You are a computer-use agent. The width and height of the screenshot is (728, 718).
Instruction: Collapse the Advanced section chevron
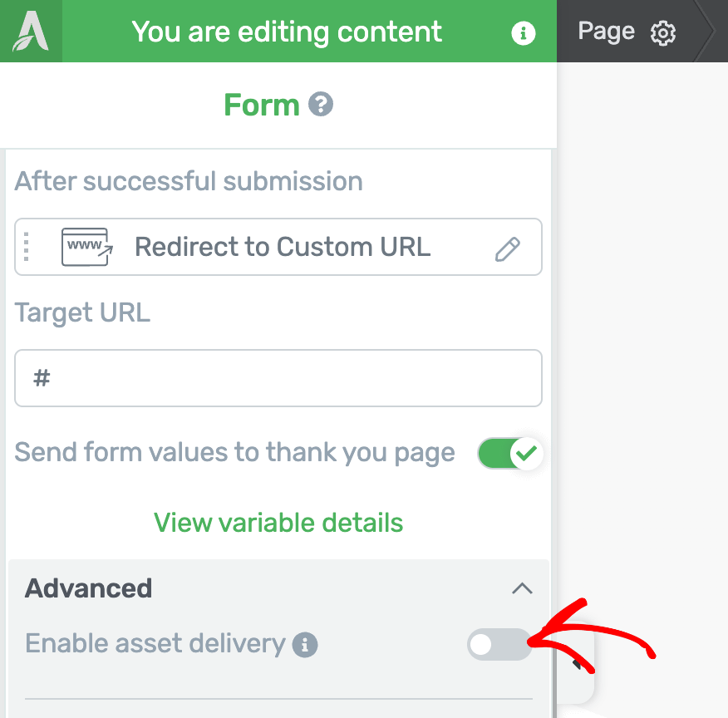[522, 588]
